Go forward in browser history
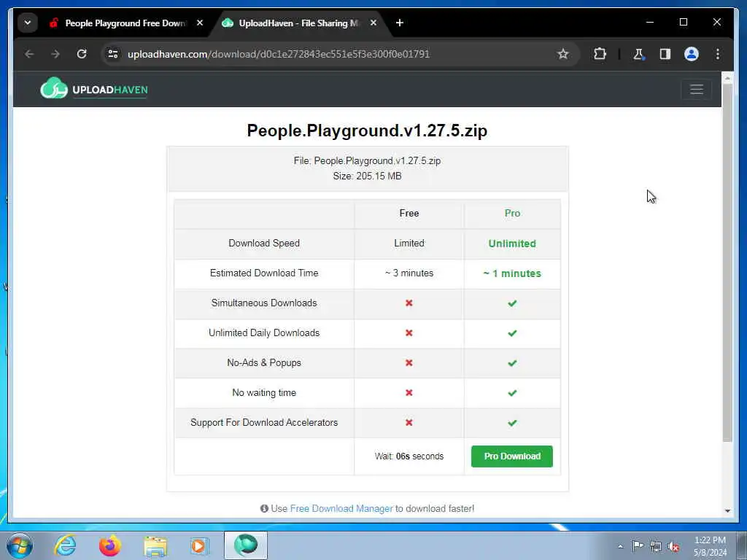This screenshot has height=560, width=747. pyautogui.click(x=55, y=54)
